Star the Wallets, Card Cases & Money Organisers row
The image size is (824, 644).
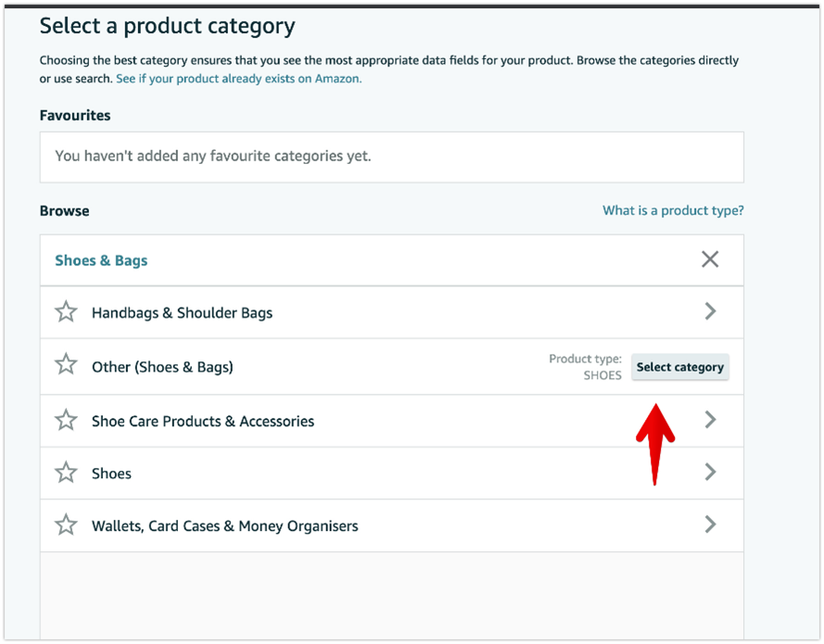click(66, 525)
